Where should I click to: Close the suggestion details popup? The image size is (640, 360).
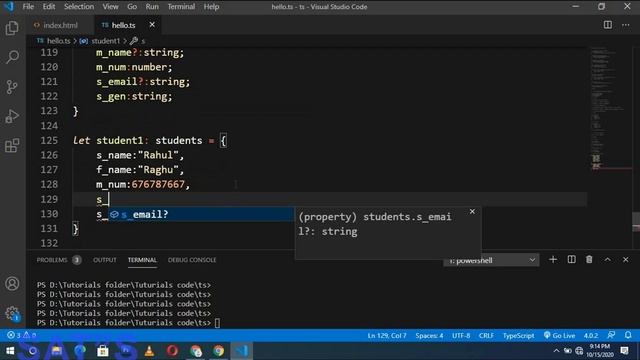tap(472, 211)
